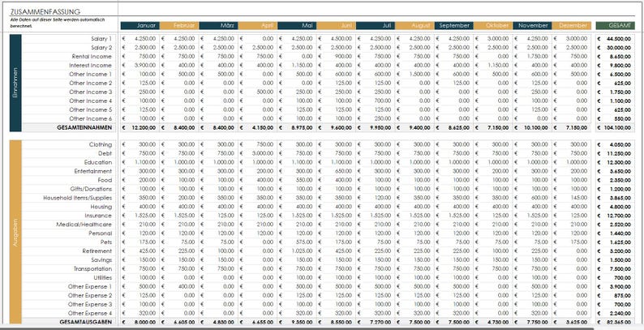Click Interest Income Januar cell 3.900,00
644x330 pixels.
(x=140, y=65)
